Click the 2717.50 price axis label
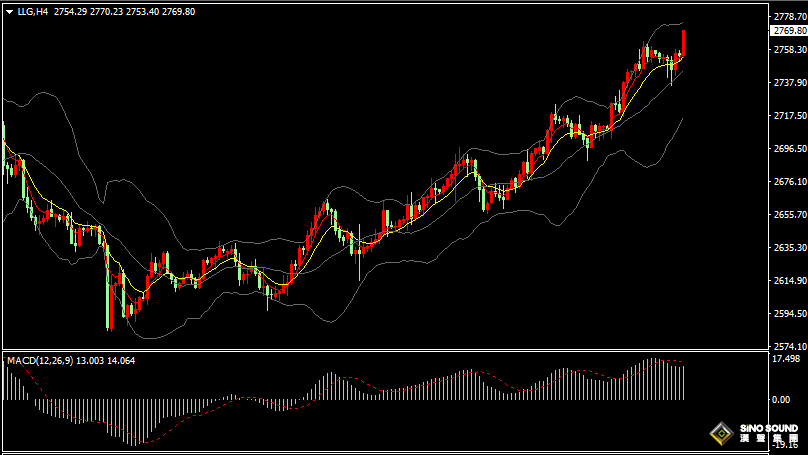 click(789, 116)
